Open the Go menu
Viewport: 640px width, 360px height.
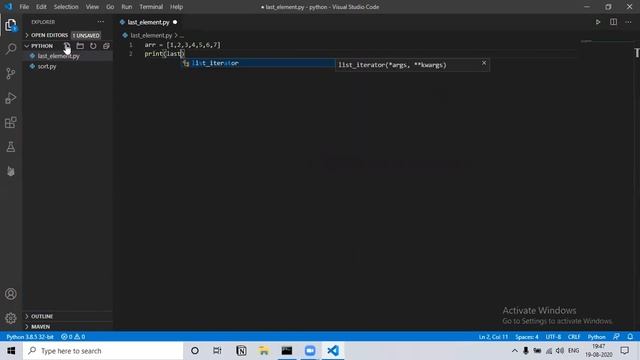click(110, 7)
